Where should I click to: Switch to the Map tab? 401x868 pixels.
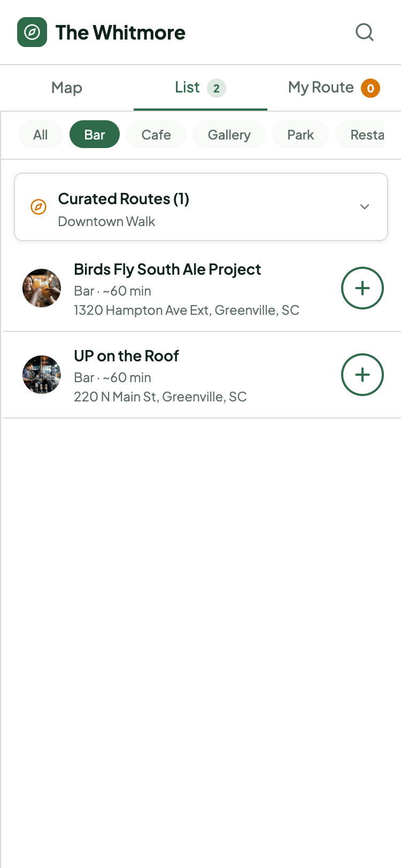pyautogui.click(x=67, y=88)
